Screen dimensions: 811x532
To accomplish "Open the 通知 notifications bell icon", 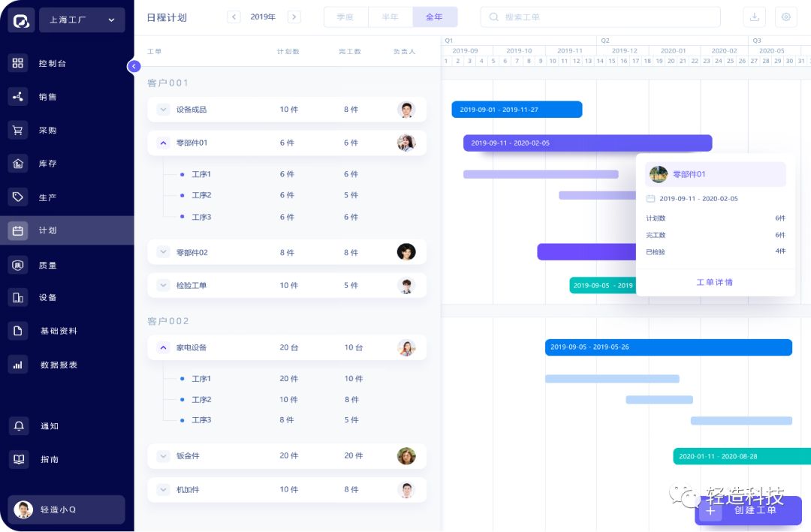I will coord(18,425).
